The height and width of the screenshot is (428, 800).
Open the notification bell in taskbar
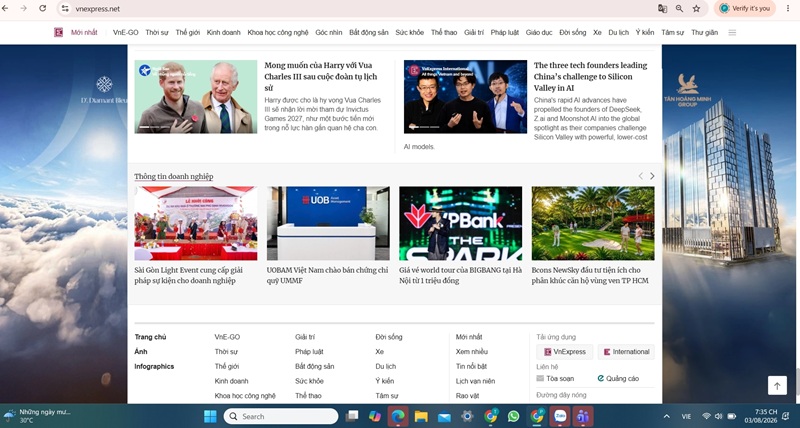[786, 416]
